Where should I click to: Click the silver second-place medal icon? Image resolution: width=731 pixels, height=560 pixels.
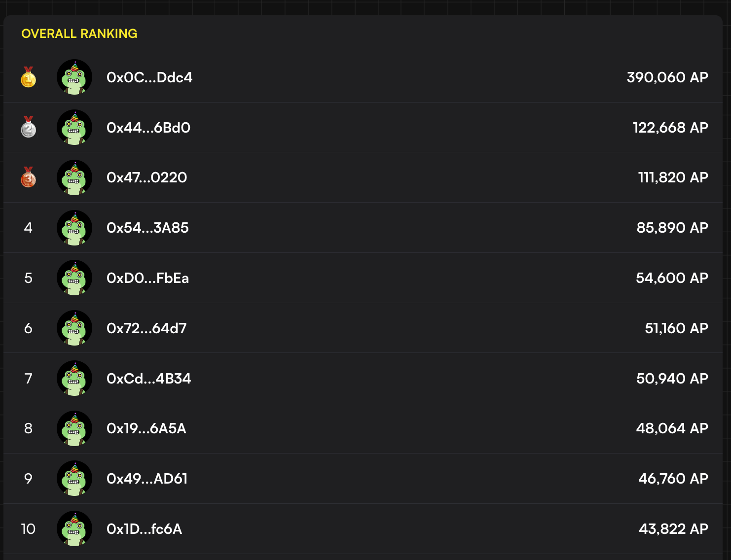click(28, 127)
